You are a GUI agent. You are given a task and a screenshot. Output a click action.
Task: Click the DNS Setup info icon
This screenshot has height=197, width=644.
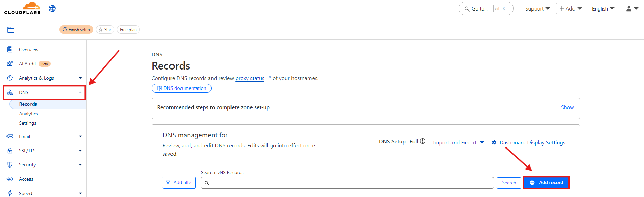423,141
